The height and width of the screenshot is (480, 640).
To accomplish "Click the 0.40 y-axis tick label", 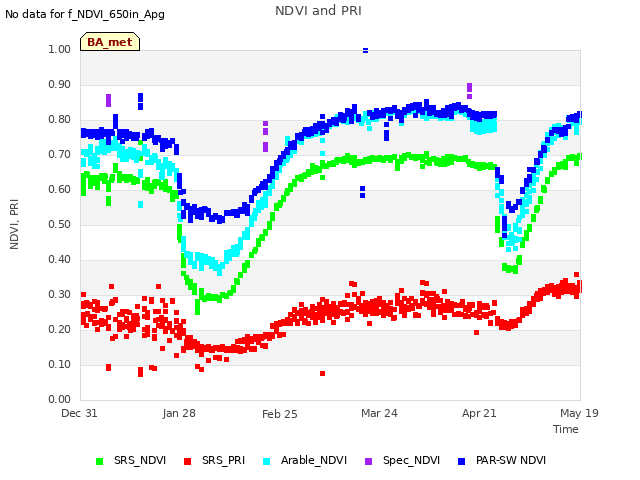I will (x=60, y=260).
